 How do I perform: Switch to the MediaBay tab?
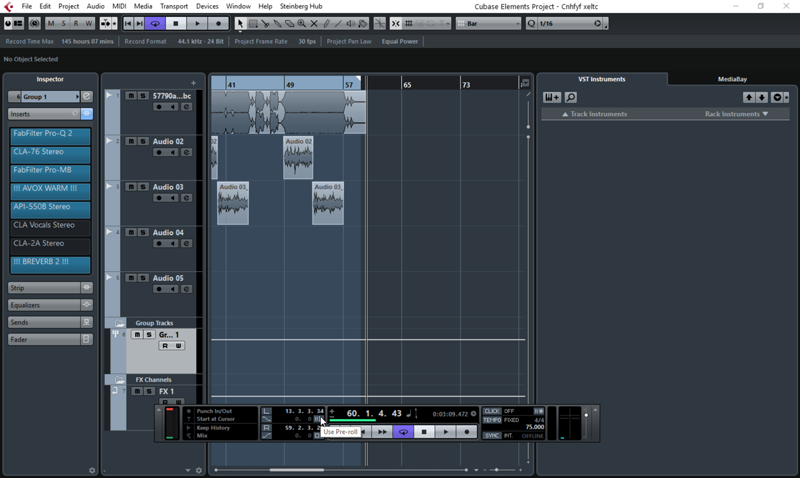point(732,79)
